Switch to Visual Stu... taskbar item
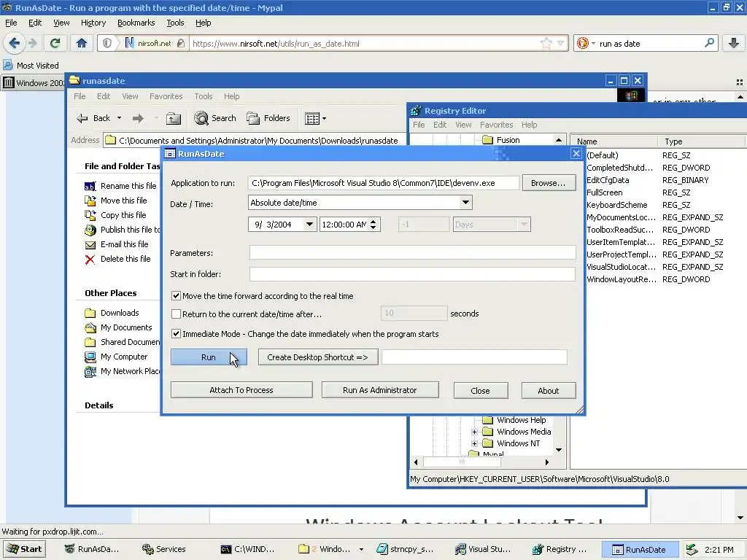 (x=484, y=549)
